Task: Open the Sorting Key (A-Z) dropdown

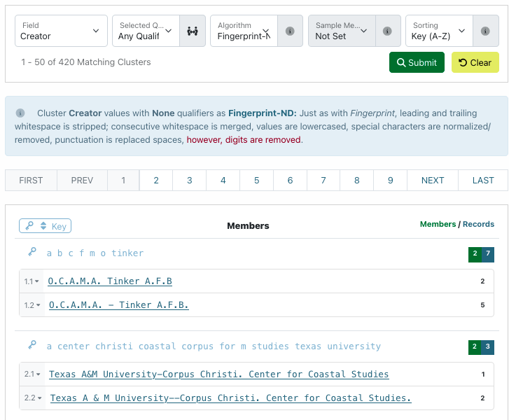Action: [x=439, y=31]
